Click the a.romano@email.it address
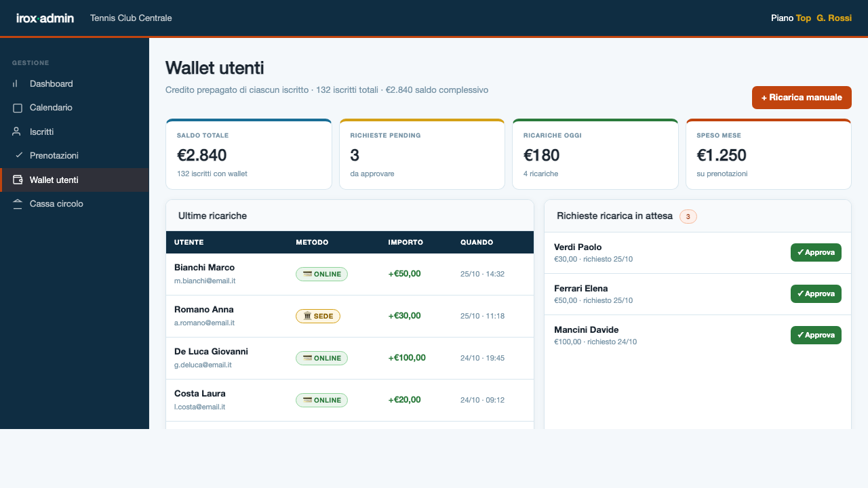This screenshot has height=488, width=868. pyautogui.click(x=204, y=323)
